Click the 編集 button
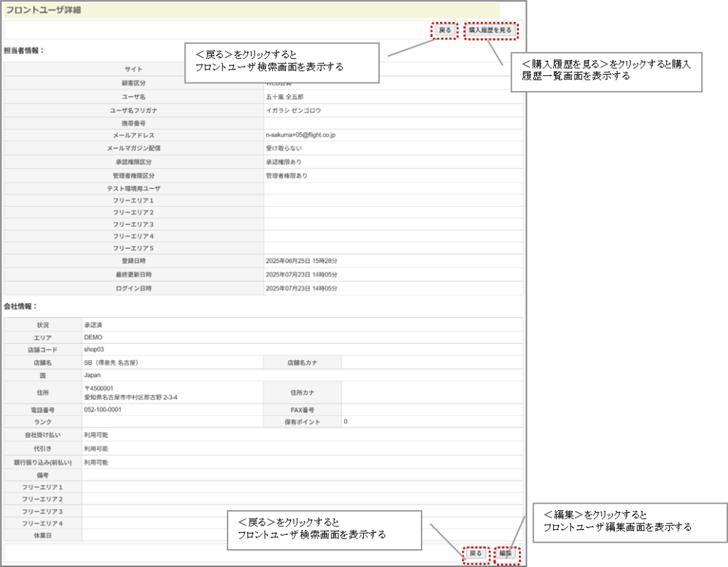This screenshot has height=567, width=728. pos(505,553)
